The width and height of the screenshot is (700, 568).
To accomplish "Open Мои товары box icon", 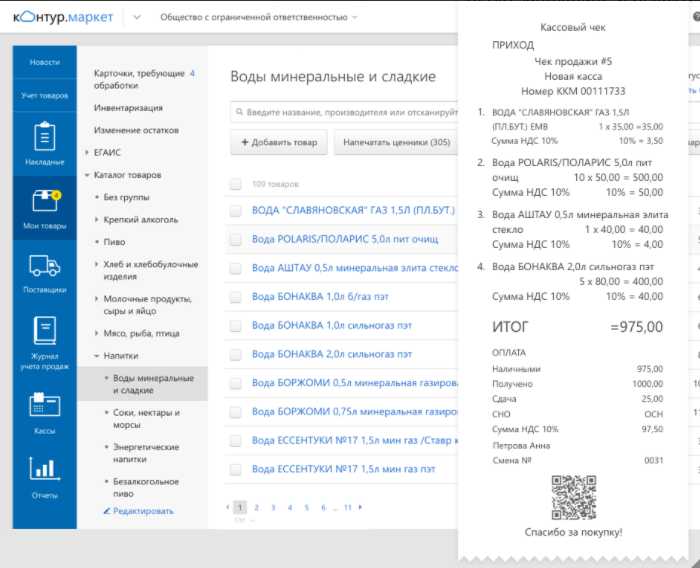I will [46, 201].
